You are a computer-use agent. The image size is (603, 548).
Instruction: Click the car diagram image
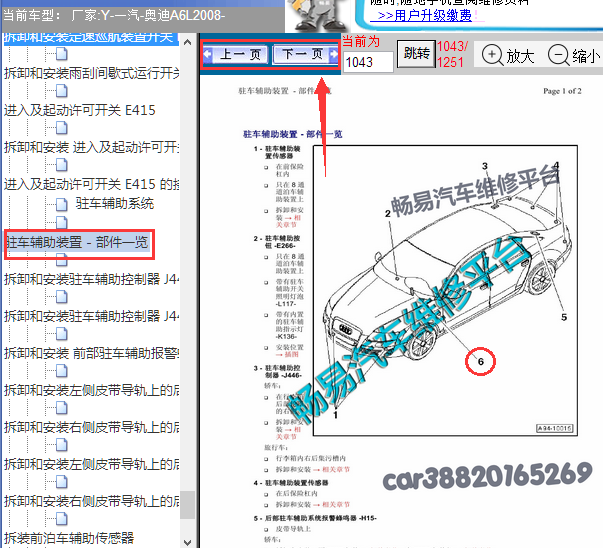click(445, 291)
